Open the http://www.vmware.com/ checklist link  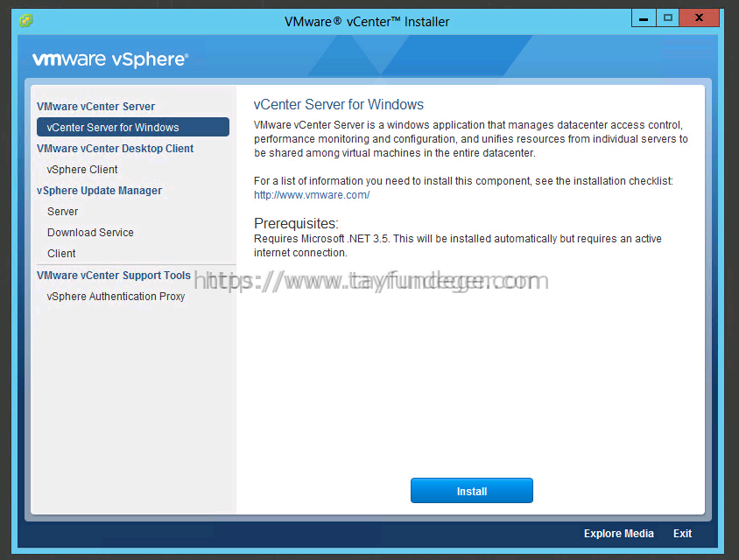click(312, 195)
